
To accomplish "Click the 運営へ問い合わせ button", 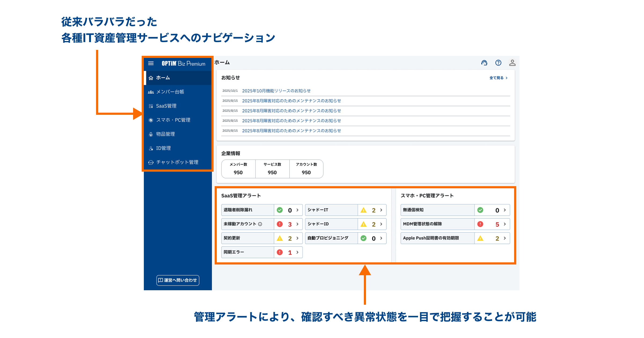I will (178, 280).
